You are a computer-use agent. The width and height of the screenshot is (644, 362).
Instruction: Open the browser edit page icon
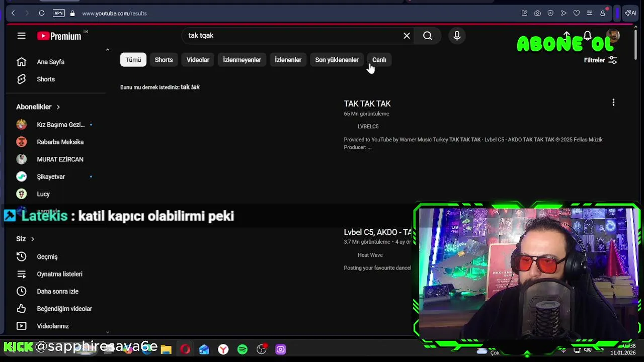(524, 13)
